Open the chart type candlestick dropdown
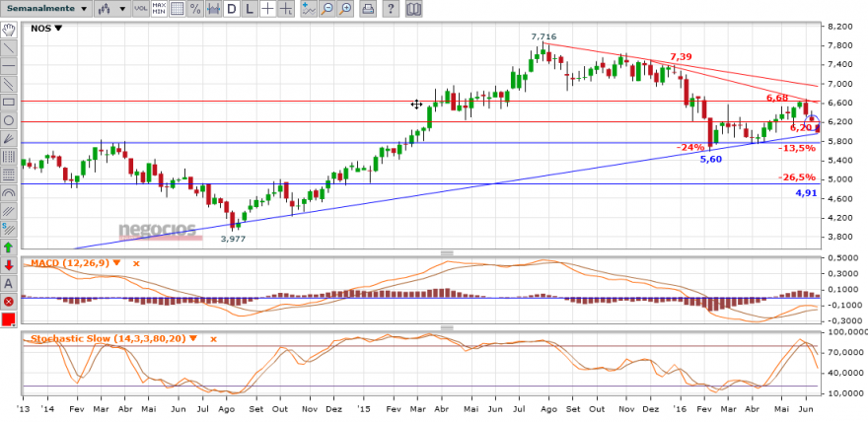This screenshot has height=422, width=868. coord(112,8)
